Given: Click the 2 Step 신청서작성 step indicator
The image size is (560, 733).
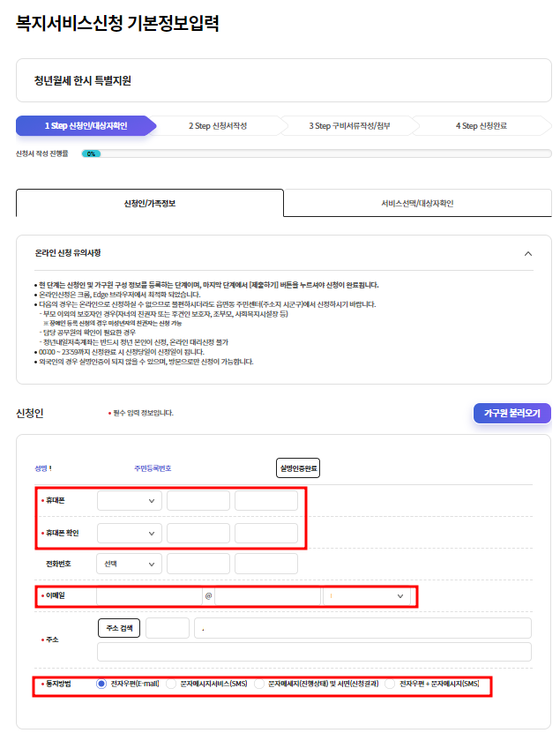Looking at the screenshot, I should (x=218, y=126).
